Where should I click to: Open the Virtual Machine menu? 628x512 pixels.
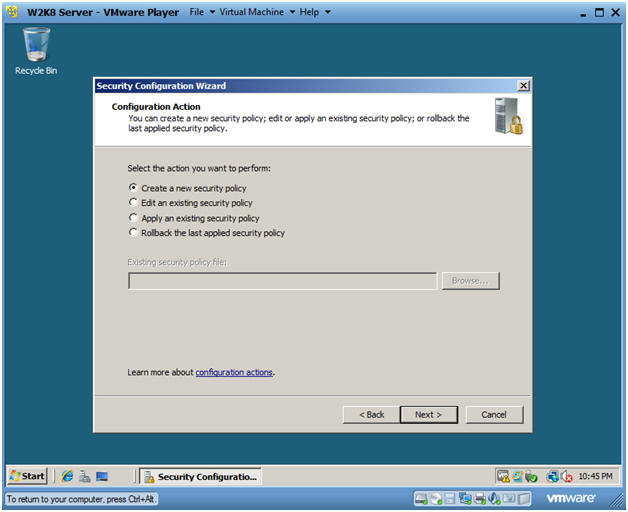257,12
